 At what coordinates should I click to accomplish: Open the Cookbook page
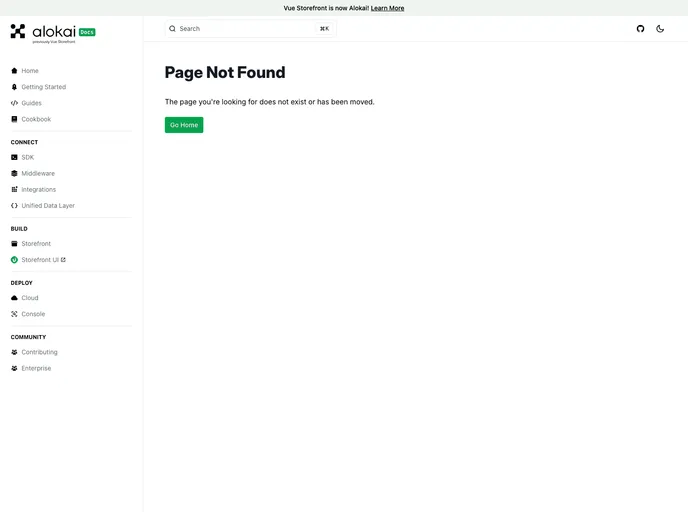pos(36,119)
